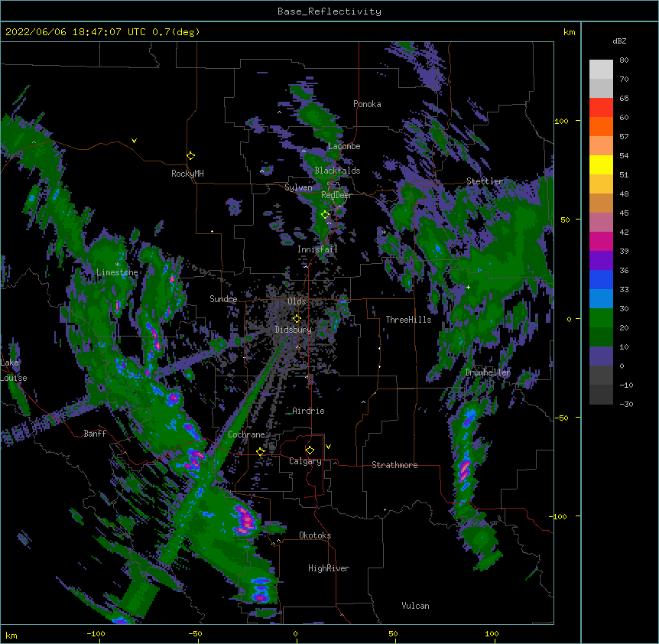Click the Limestone label
The image size is (659, 644).
tap(117, 272)
